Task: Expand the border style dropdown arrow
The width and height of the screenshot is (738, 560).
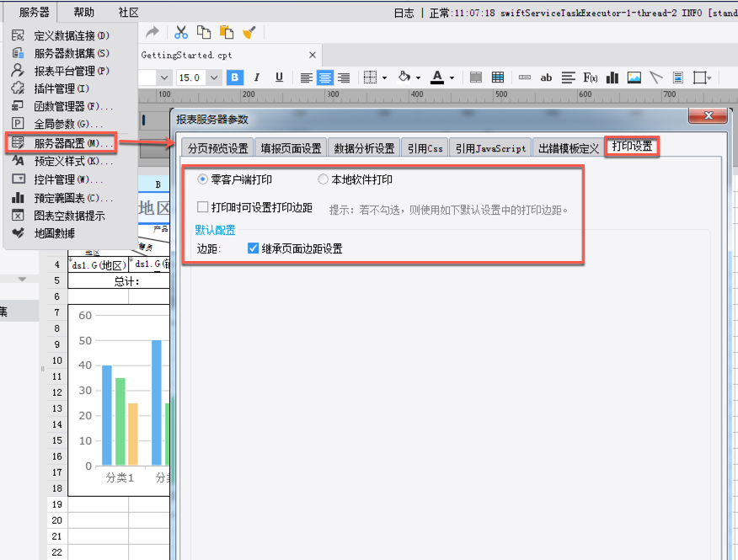Action: click(384, 78)
